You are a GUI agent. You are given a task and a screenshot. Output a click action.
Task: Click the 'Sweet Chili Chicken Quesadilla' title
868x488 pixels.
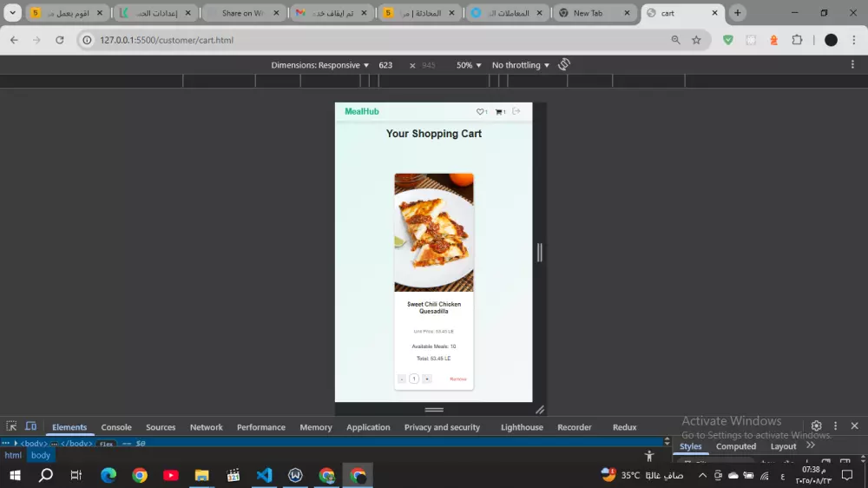(x=434, y=307)
